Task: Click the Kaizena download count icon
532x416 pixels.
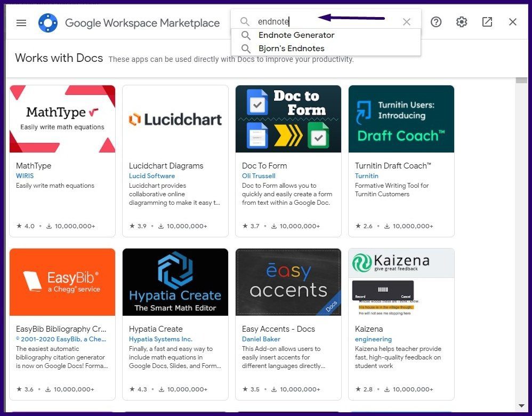Action: [x=387, y=389]
